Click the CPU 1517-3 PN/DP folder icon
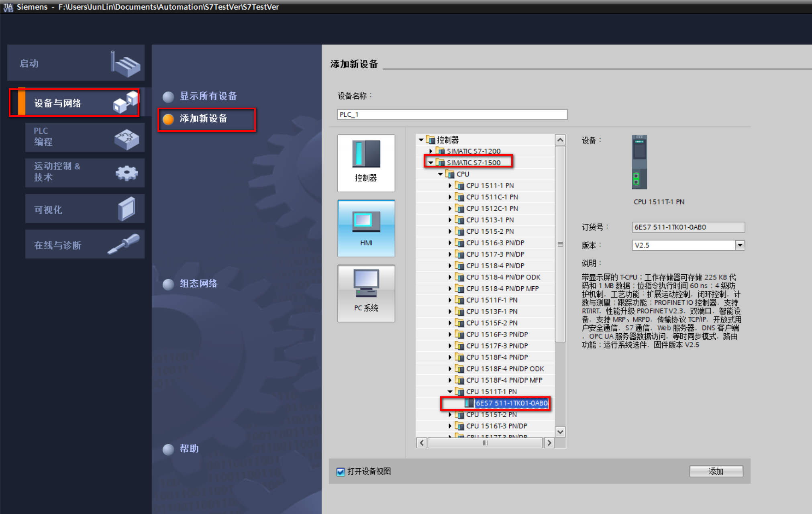This screenshot has width=812, height=514. 459,254
